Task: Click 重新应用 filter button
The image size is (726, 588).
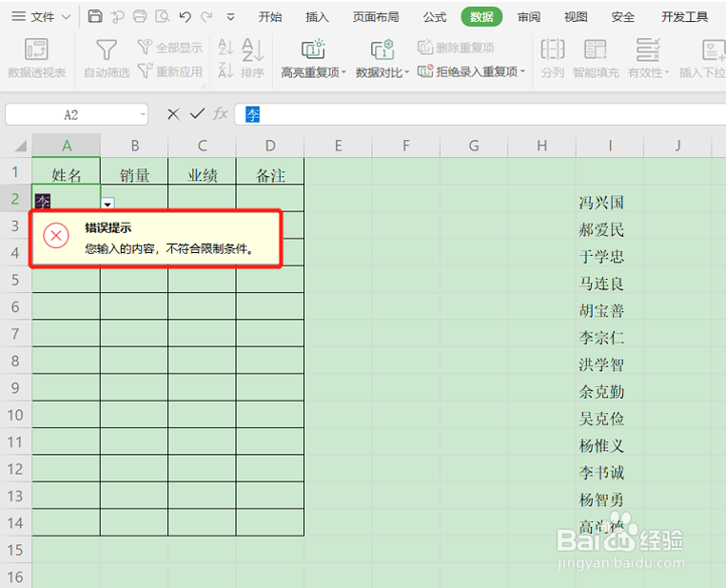Action: [170, 71]
